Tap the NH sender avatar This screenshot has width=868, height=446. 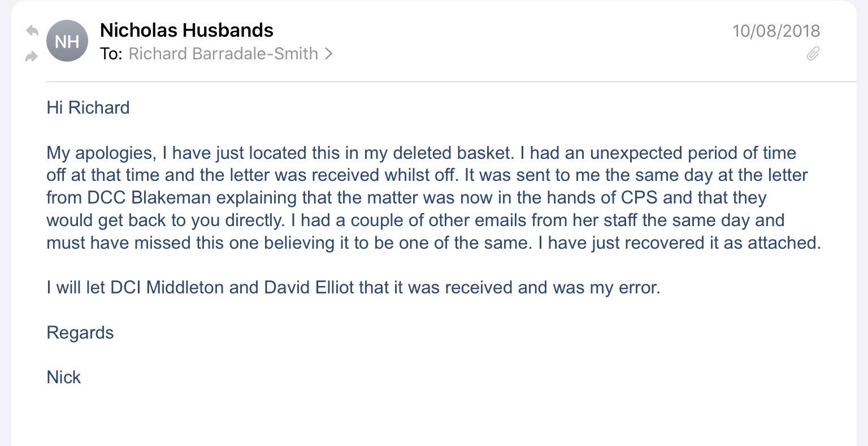coord(67,41)
